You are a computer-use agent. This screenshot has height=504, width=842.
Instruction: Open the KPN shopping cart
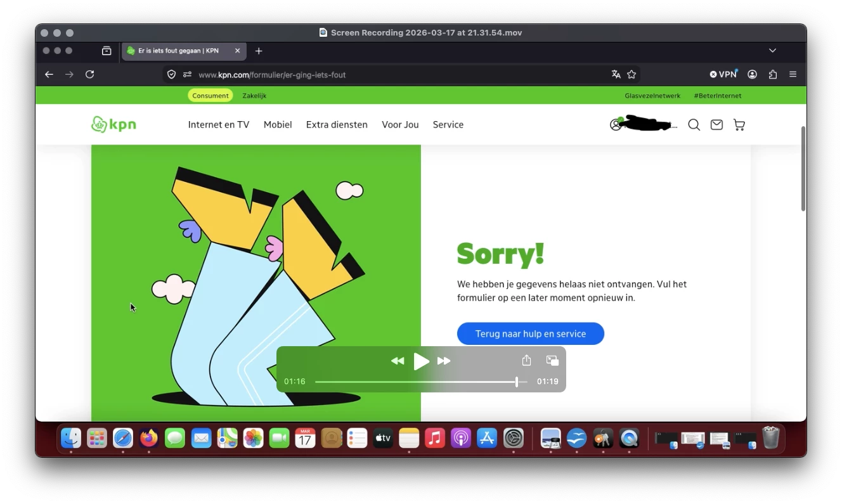click(739, 125)
